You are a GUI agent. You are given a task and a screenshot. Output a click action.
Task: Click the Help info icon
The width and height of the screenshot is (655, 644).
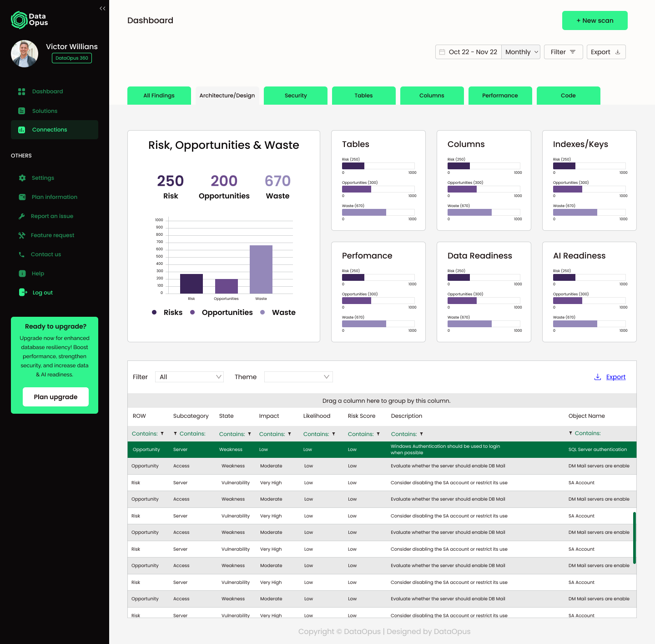(22, 274)
